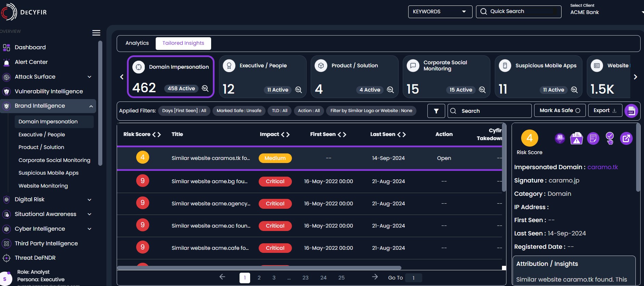Click the horizontal scrollbar below the table
This screenshot has width=644, height=286.
pyautogui.click(x=259, y=268)
